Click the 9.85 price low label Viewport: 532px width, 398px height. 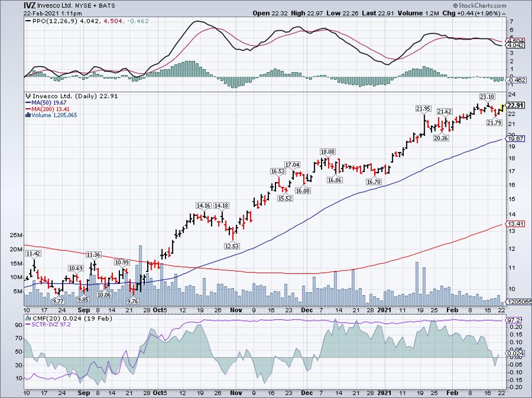(x=83, y=299)
